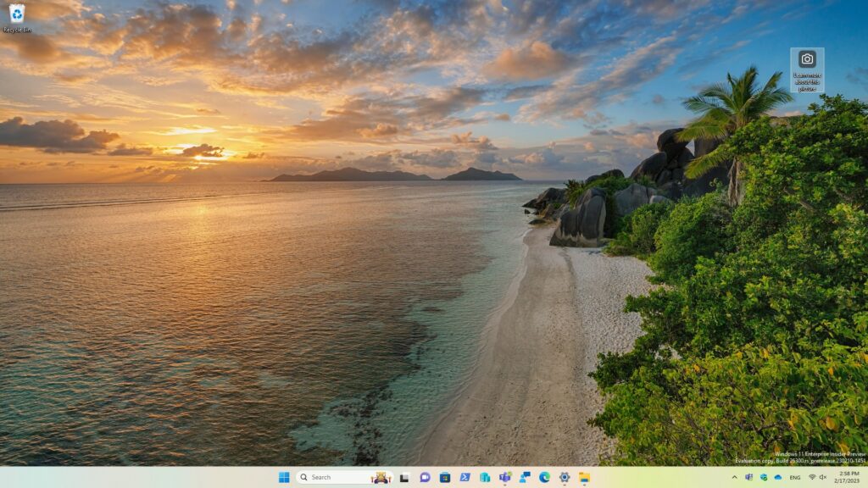Open Microsoft Store from the taskbar
The image size is (868, 488).
coord(445,477)
